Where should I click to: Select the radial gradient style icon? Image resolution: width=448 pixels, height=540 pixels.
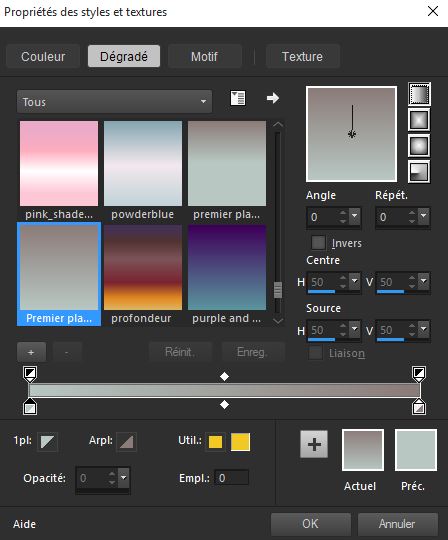(419, 172)
